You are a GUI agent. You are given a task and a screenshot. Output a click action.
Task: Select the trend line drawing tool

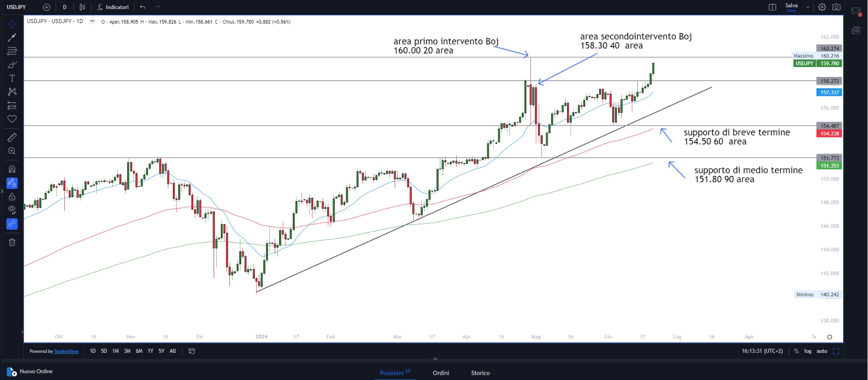point(12,38)
